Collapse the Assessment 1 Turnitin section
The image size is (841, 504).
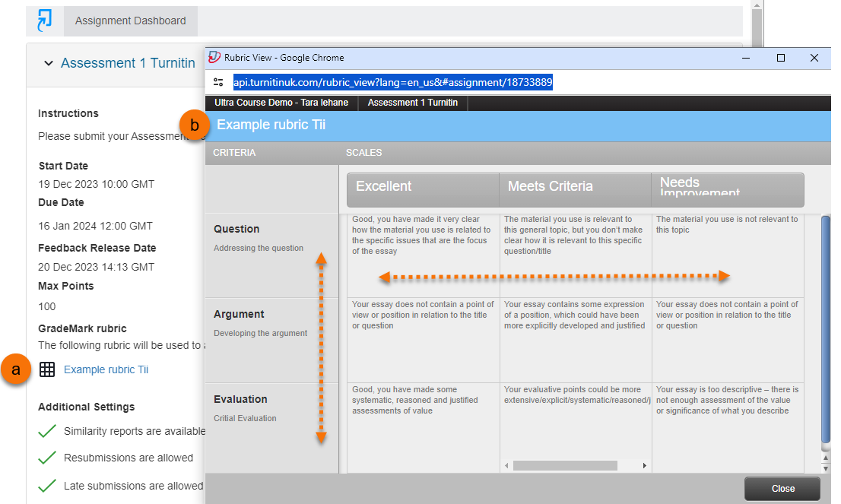tap(49, 64)
